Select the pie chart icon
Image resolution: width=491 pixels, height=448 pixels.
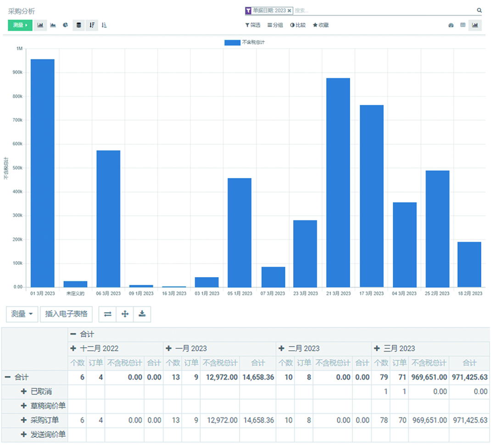(66, 25)
